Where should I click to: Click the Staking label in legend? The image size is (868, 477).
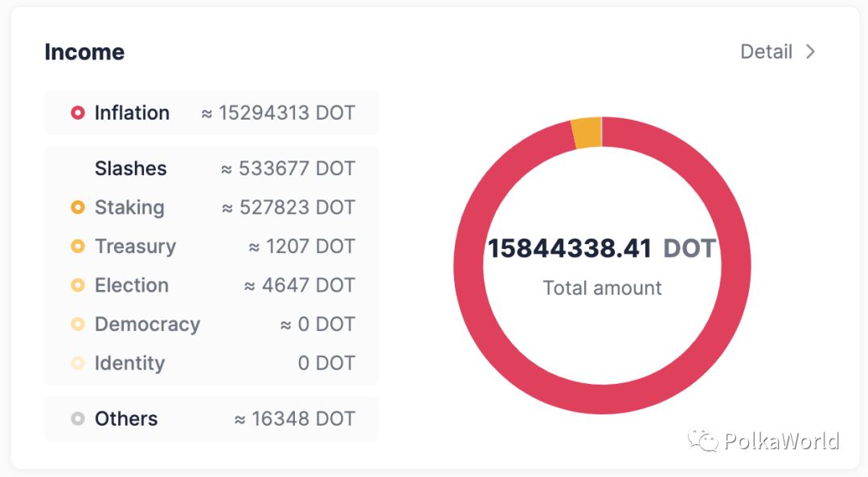(x=129, y=207)
